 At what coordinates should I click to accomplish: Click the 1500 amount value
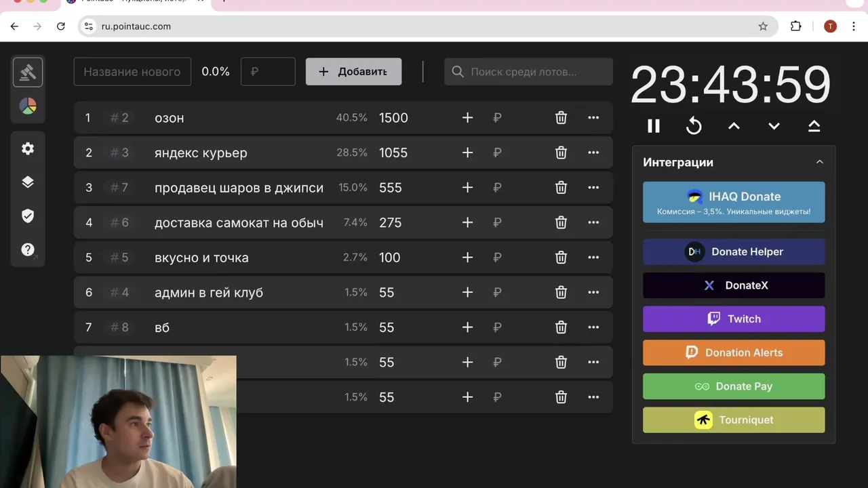pos(393,118)
